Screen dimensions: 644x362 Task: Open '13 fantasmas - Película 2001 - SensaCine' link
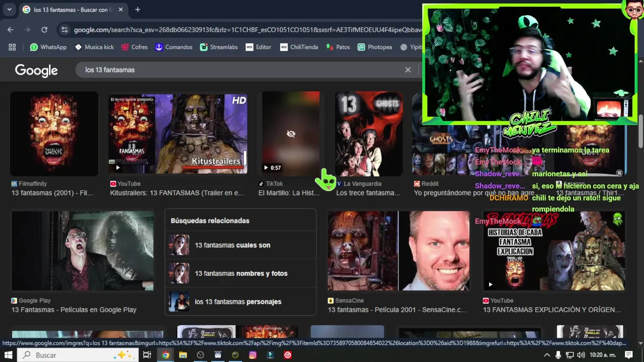pyautogui.click(x=397, y=310)
